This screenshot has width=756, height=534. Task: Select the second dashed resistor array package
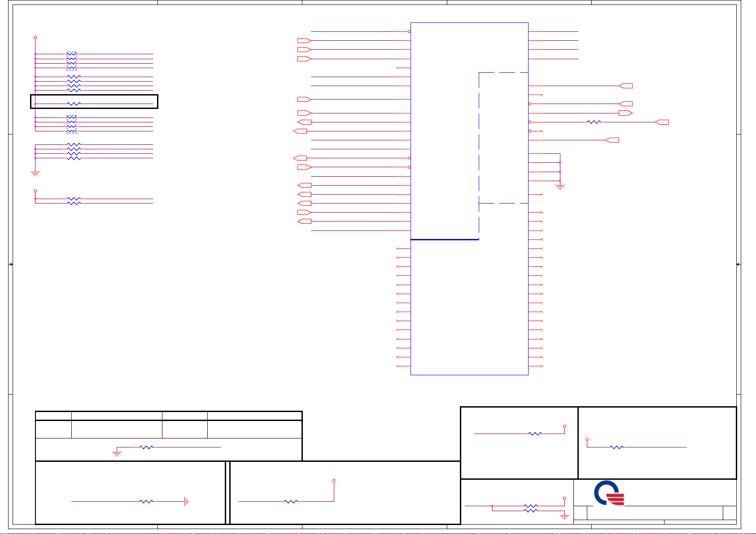71,124
